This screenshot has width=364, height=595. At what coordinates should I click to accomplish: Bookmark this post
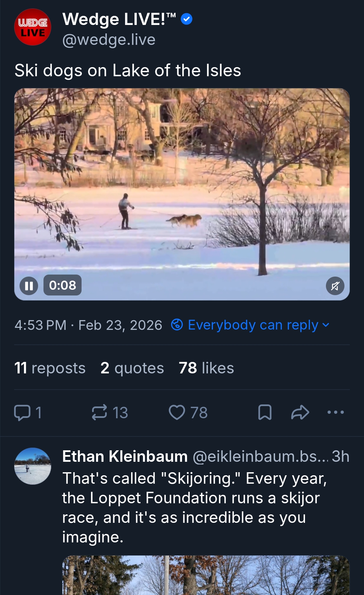(265, 413)
